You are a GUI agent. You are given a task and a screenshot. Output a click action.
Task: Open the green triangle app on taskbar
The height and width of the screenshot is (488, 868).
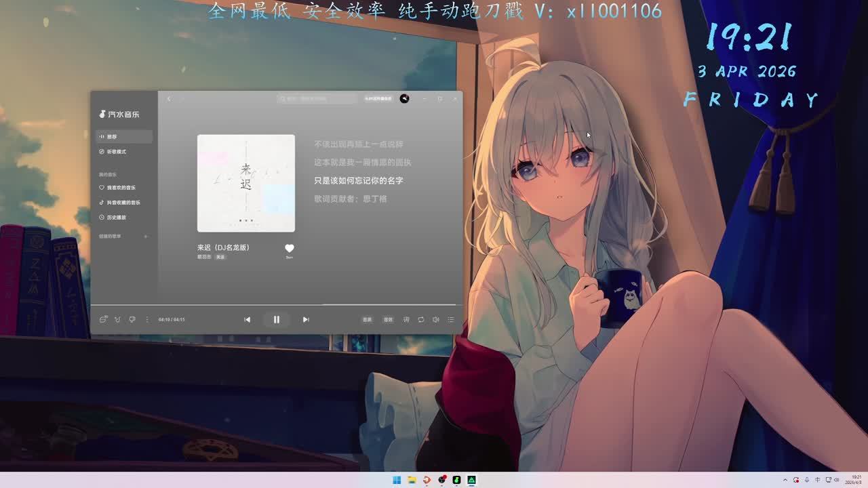tap(471, 480)
